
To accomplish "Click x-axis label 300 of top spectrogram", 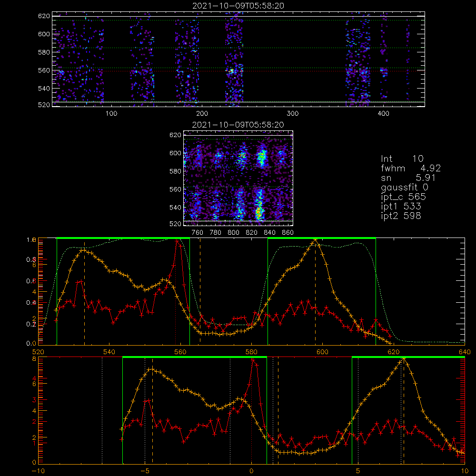I will (x=293, y=114).
